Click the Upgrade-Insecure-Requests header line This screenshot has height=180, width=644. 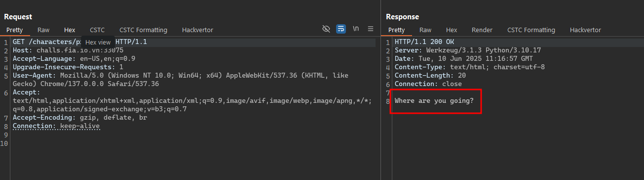[68, 67]
